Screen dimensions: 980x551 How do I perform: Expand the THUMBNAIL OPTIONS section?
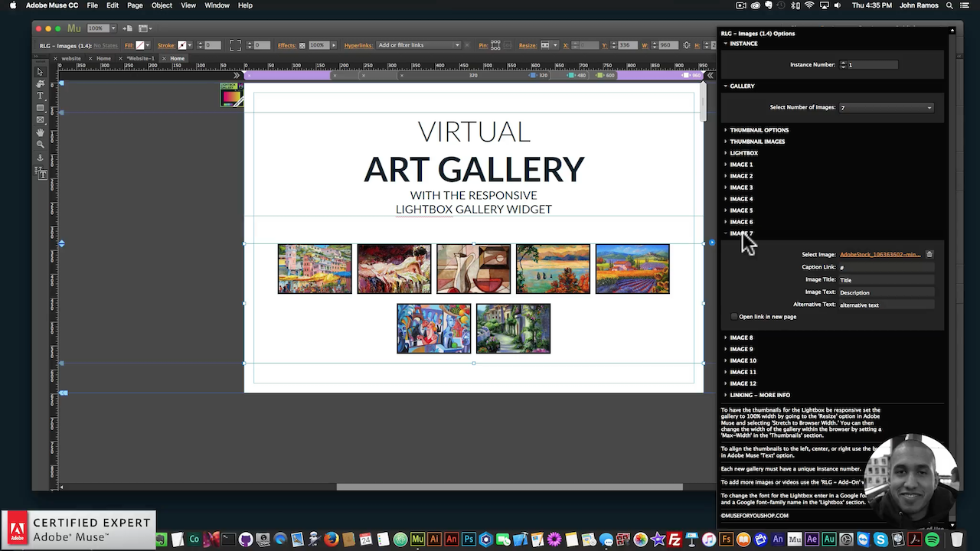tap(759, 130)
